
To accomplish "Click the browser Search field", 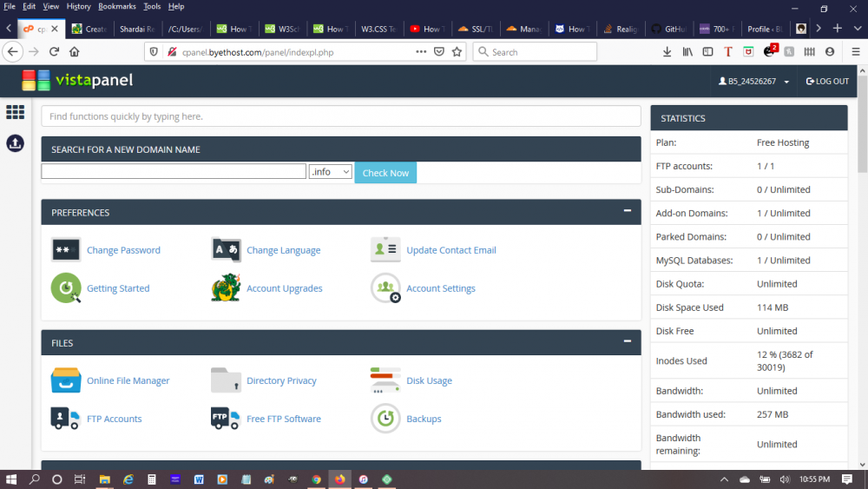I will (x=535, y=52).
